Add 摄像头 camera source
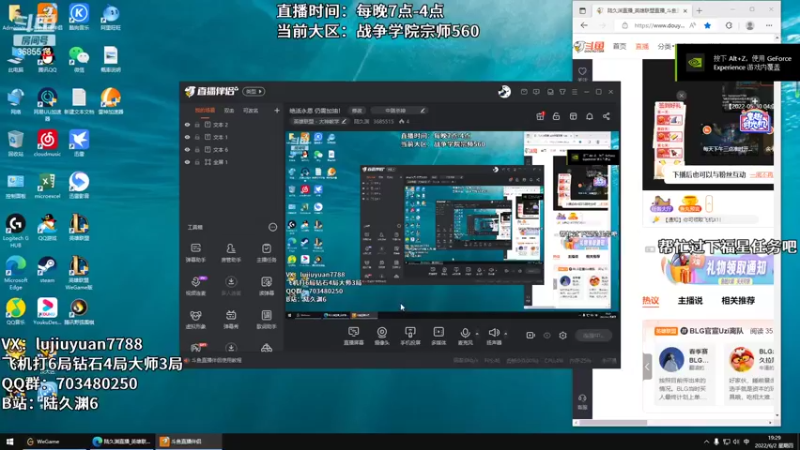 (x=382, y=336)
